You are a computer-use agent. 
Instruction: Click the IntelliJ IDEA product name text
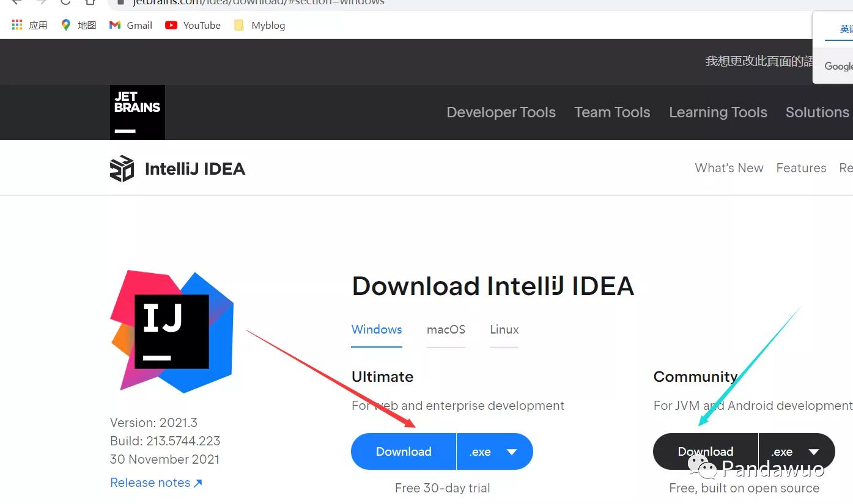pos(195,169)
